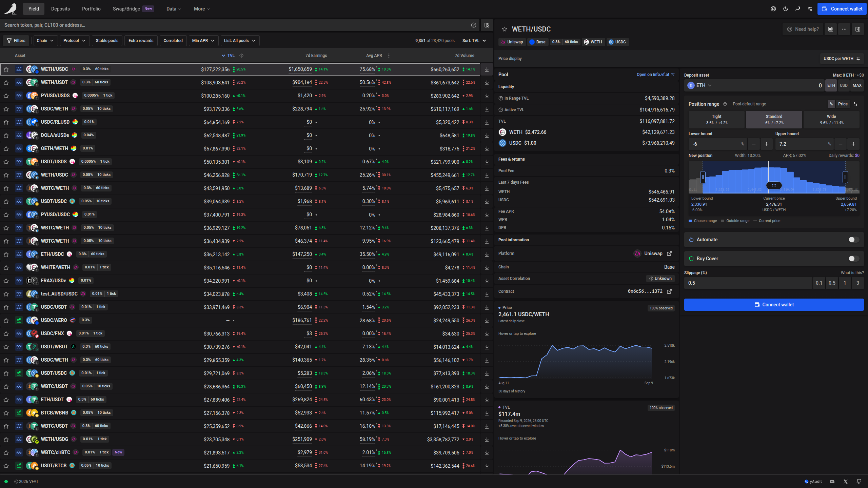
Task: Open the Chain filter dropdown
Action: click(45, 41)
